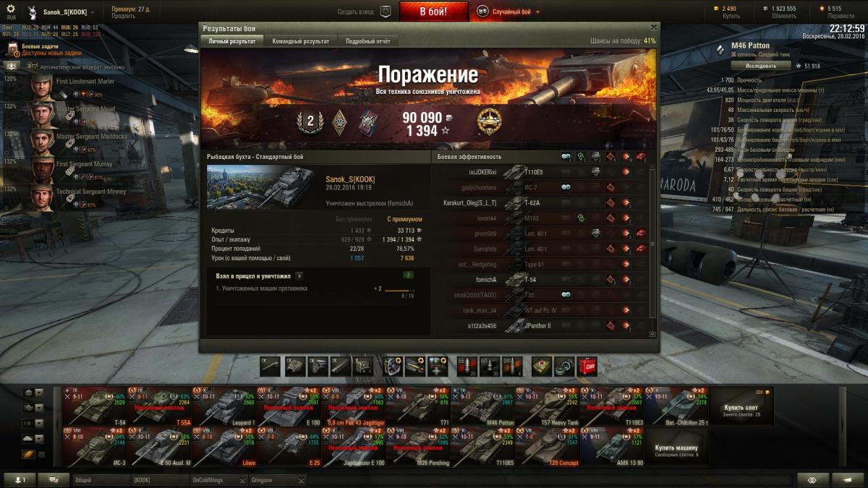Expand the Sanok_S[KOOK] account dropdown

[93, 12]
